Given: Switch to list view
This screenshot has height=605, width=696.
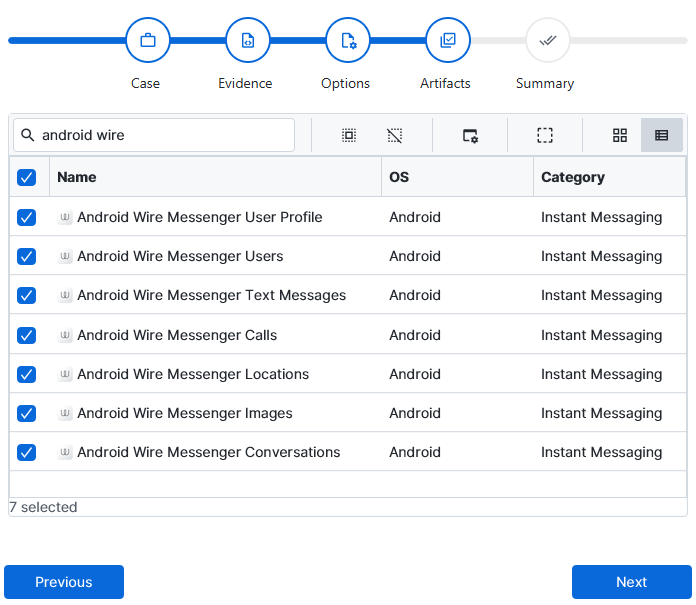Looking at the screenshot, I should [x=662, y=135].
